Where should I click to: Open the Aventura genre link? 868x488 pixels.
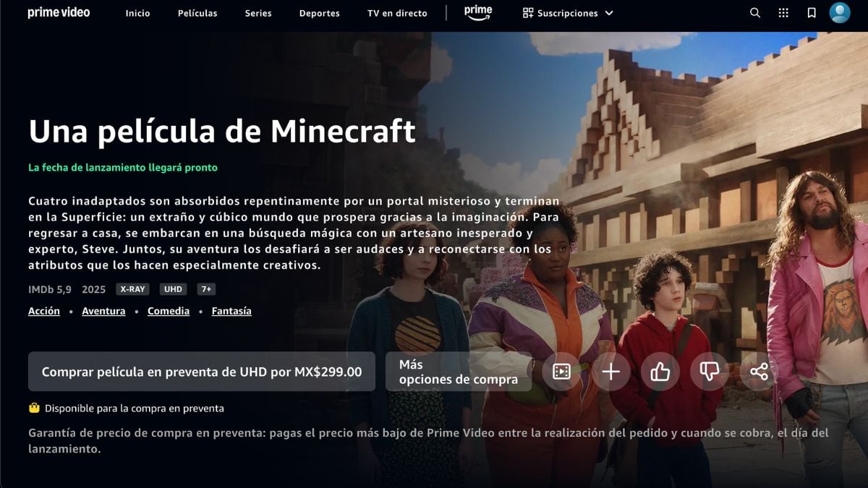[x=103, y=311]
